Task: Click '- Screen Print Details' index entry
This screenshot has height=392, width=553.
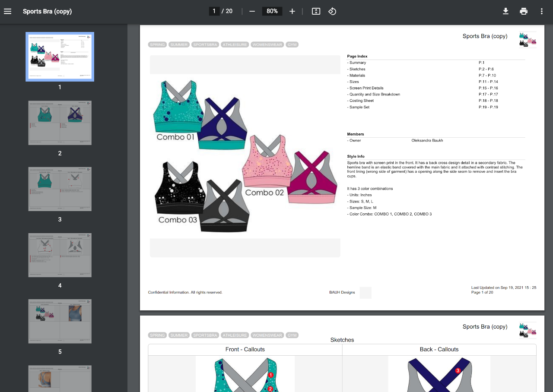Action: pyautogui.click(x=365, y=88)
